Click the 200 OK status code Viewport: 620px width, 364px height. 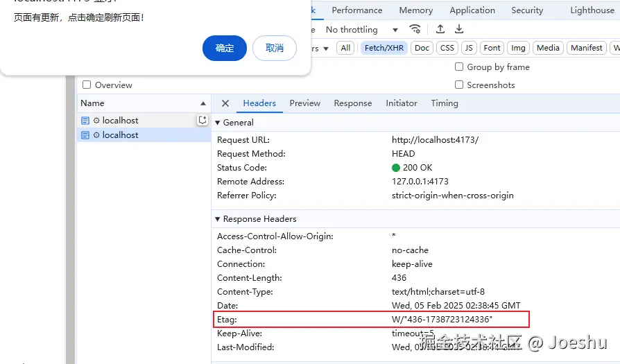point(417,168)
